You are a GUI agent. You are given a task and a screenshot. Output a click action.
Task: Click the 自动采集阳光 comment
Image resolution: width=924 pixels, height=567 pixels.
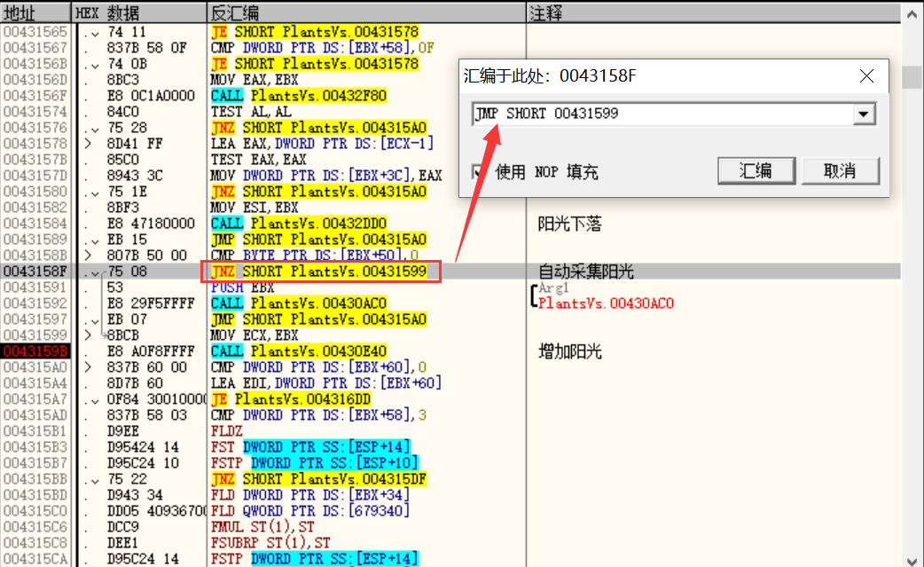pos(586,272)
